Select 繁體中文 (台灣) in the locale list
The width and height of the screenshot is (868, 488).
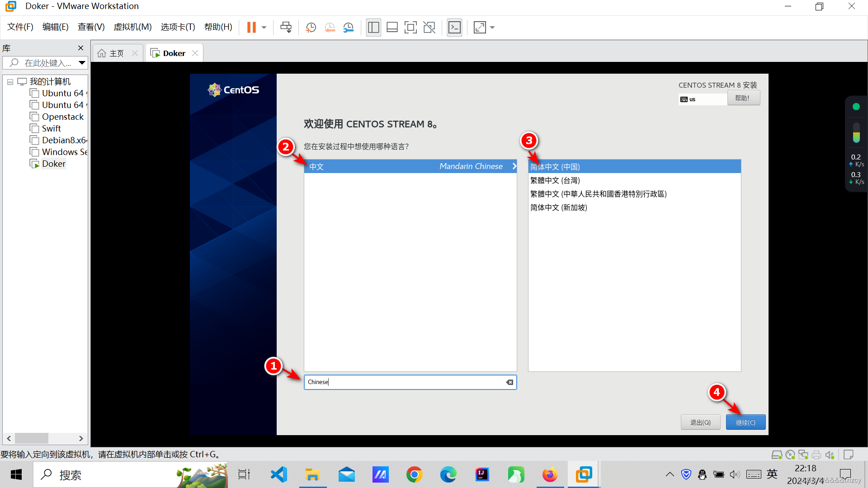point(555,180)
